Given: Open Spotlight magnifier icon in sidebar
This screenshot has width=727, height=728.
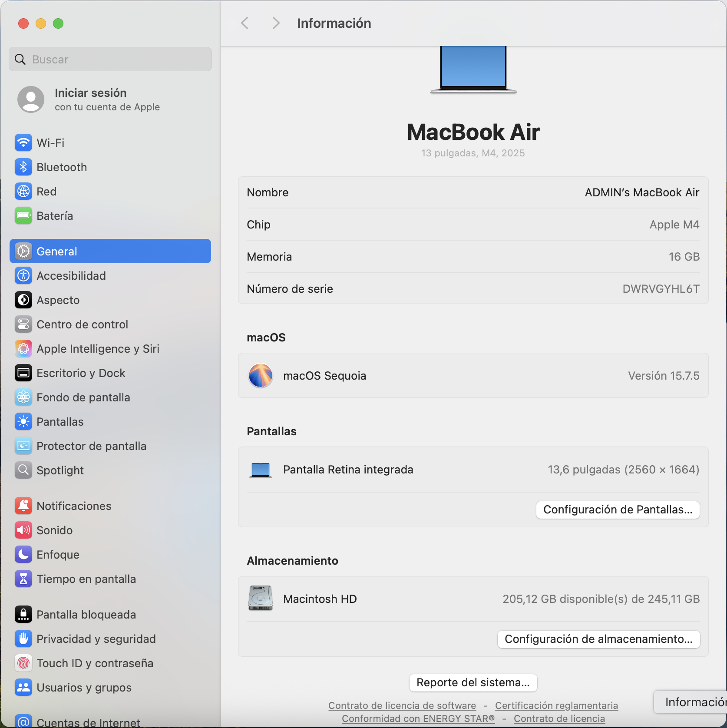Looking at the screenshot, I should point(23,470).
